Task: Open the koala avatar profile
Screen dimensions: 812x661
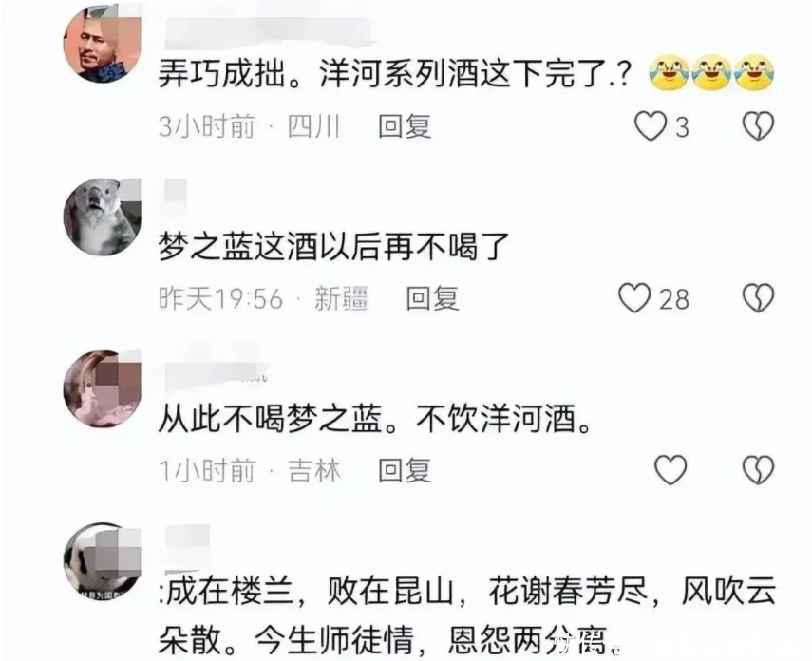Action: pyautogui.click(x=102, y=217)
